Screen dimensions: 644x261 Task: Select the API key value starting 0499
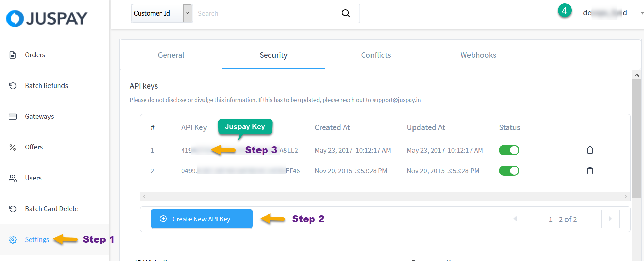click(x=241, y=171)
